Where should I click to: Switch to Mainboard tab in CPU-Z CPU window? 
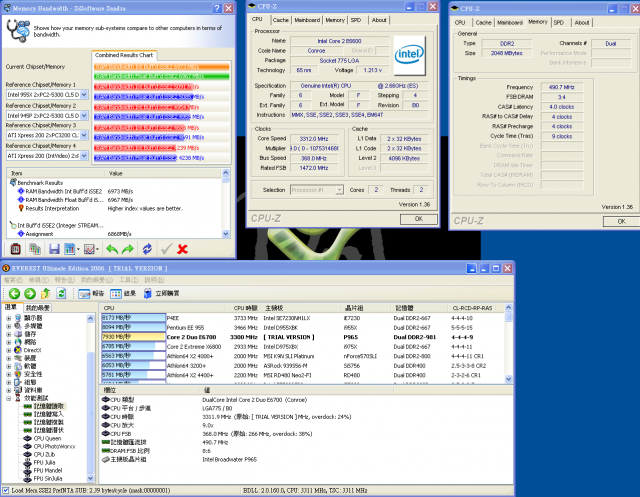pyautogui.click(x=307, y=20)
